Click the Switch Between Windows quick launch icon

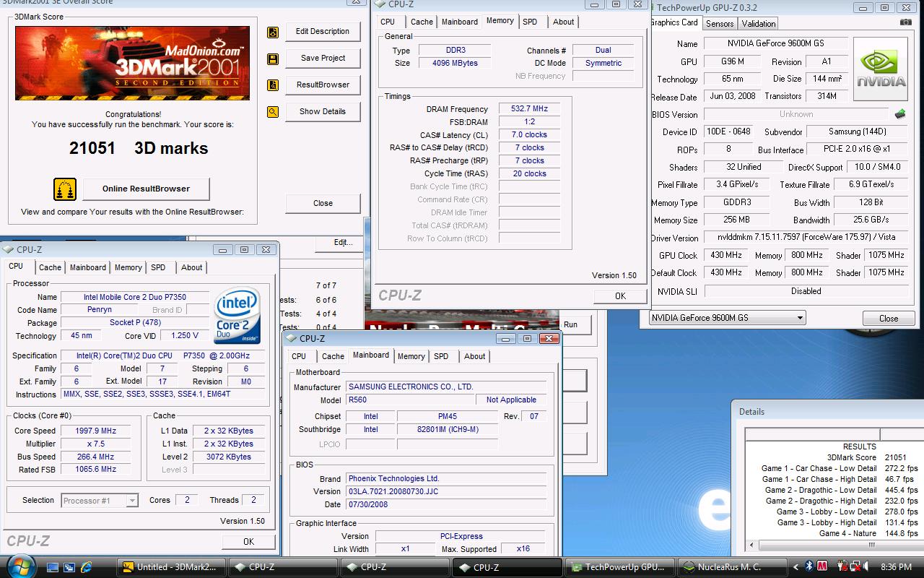69,567
